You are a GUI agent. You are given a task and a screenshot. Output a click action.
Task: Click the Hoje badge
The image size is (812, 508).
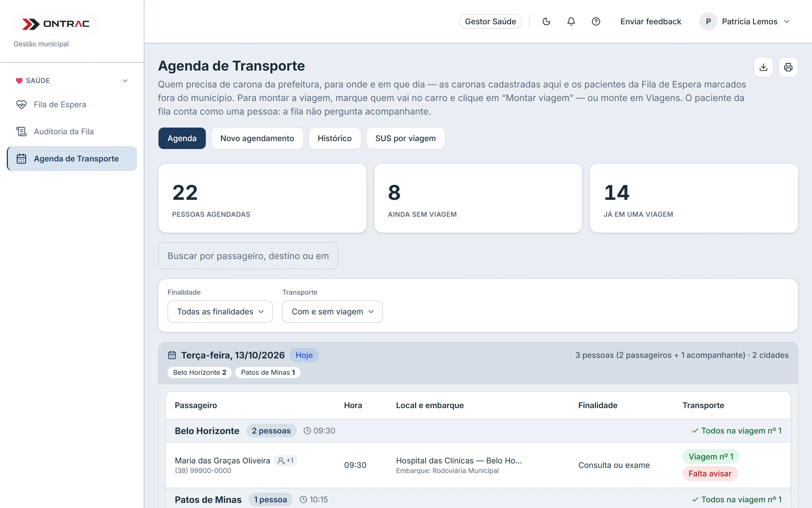click(304, 355)
